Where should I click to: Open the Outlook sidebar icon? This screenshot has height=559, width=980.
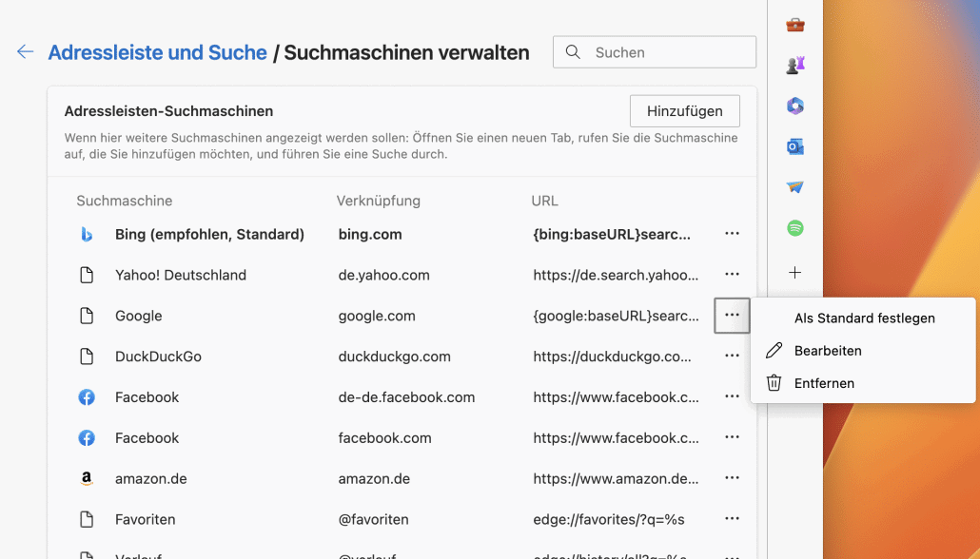[795, 146]
